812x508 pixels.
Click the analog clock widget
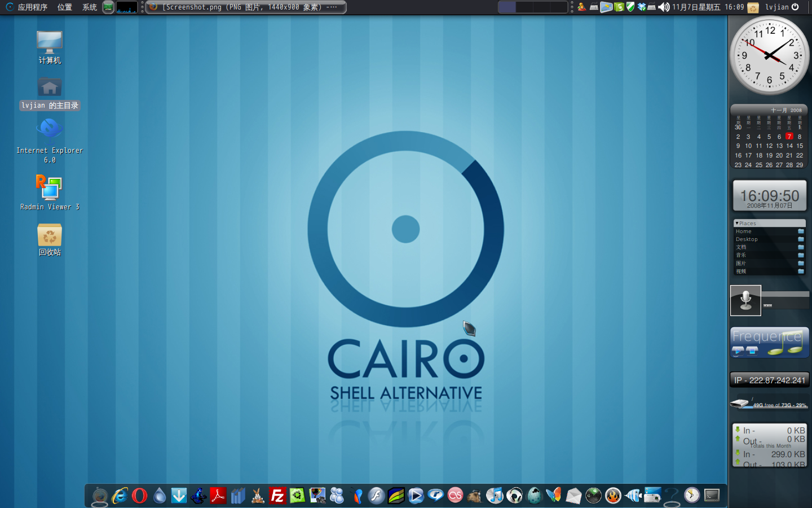click(769, 55)
